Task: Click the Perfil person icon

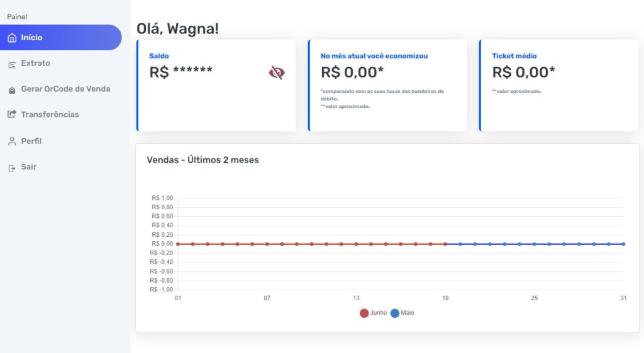Action: pos(12,141)
